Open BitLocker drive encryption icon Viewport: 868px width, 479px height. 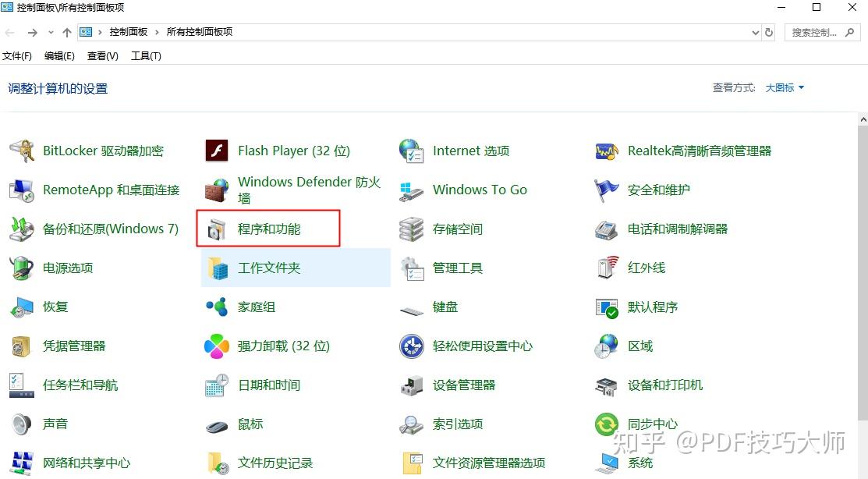(x=23, y=151)
